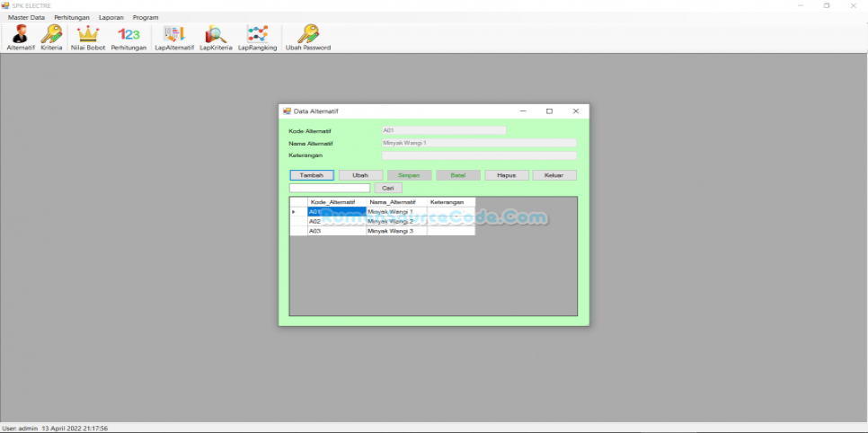Select the Minyak Wangi 2 cell
868x433 pixels.
(396, 222)
